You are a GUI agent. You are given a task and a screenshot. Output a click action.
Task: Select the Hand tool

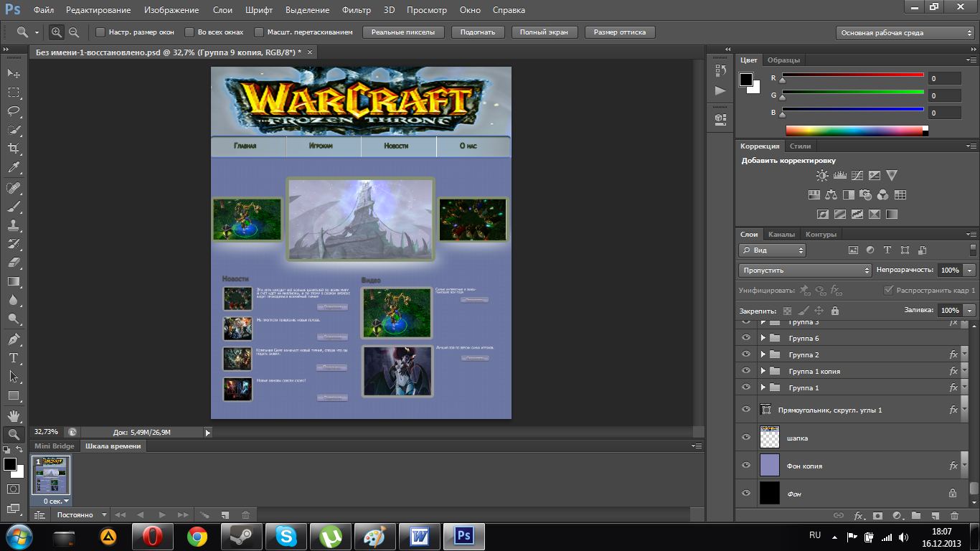point(14,415)
